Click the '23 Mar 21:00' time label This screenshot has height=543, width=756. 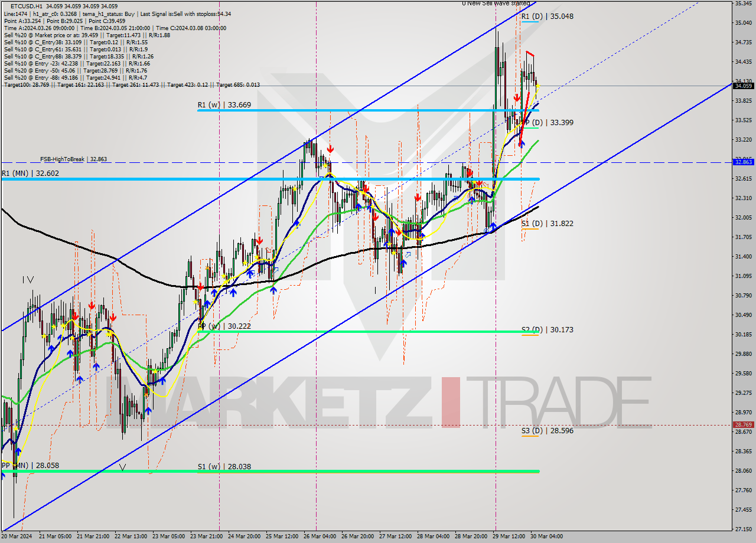click(206, 537)
